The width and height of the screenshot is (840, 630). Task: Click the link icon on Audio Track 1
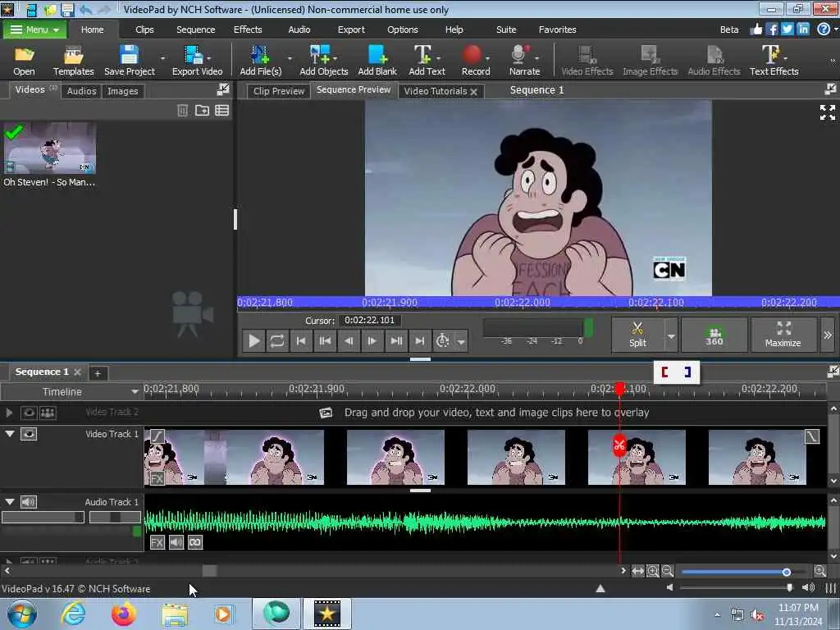(195, 542)
